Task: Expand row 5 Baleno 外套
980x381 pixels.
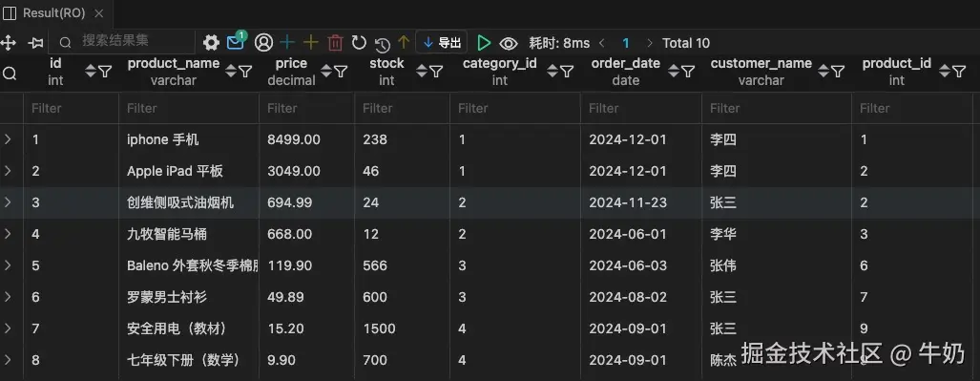Action: point(8,265)
